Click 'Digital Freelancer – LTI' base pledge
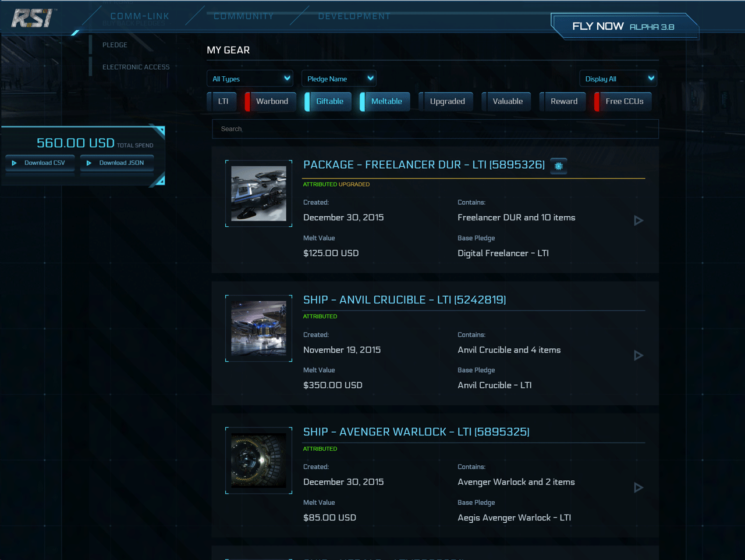This screenshot has height=560, width=745. coord(503,254)
